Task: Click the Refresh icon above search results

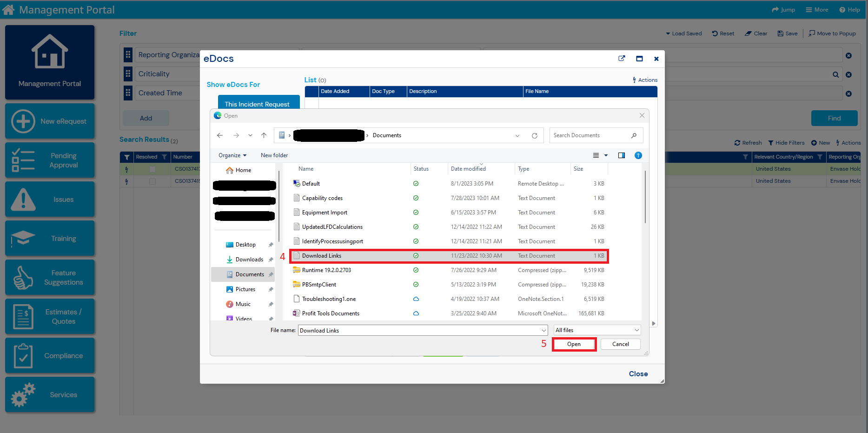Action: (x=737, y=142)
